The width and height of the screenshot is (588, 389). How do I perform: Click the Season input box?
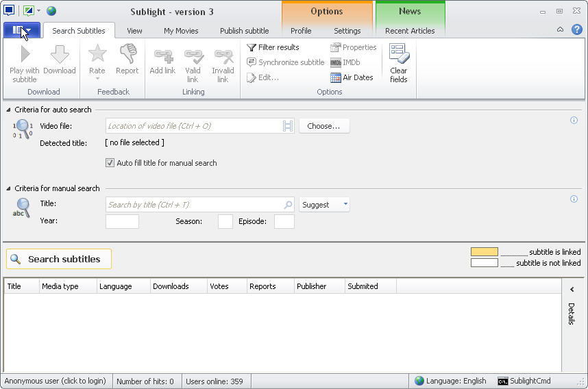[x=225, y=221]
